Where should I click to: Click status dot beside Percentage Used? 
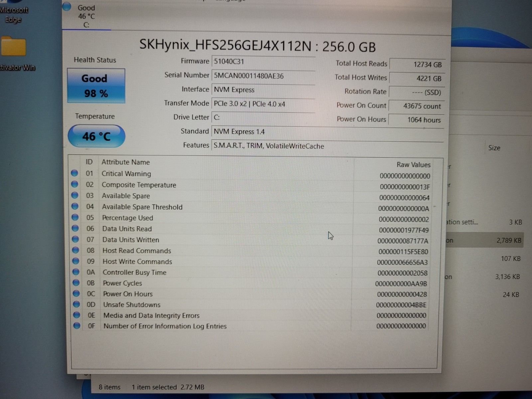(x=75, y=217)
